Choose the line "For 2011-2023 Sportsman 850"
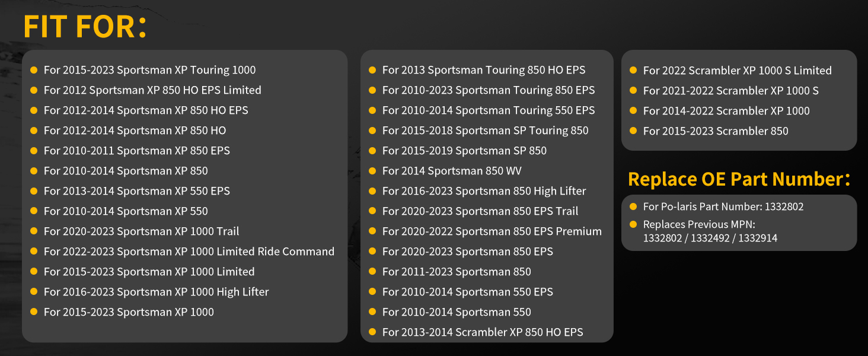The width and height of the screenshot is (868, 356). [x=457, y=272]
